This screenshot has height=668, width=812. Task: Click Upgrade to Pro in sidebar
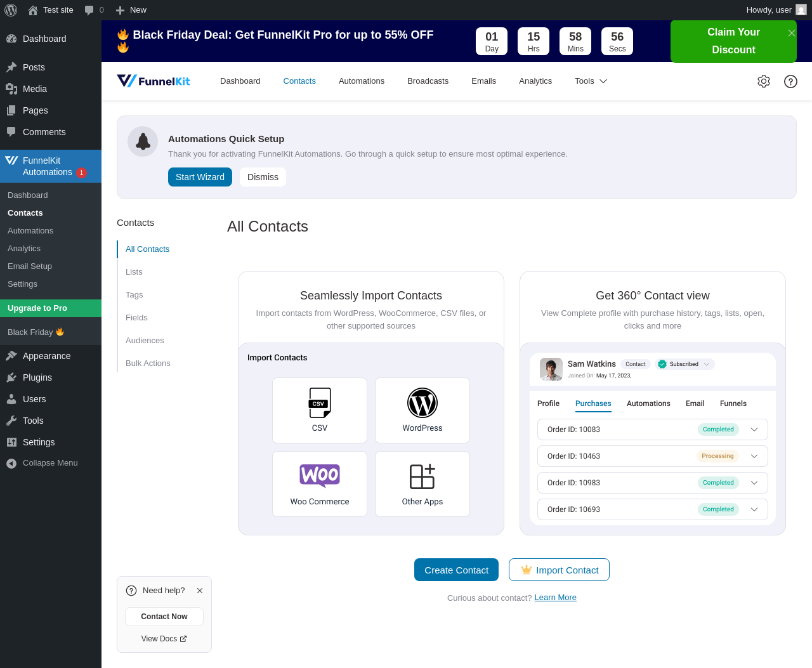click(51, 308)
